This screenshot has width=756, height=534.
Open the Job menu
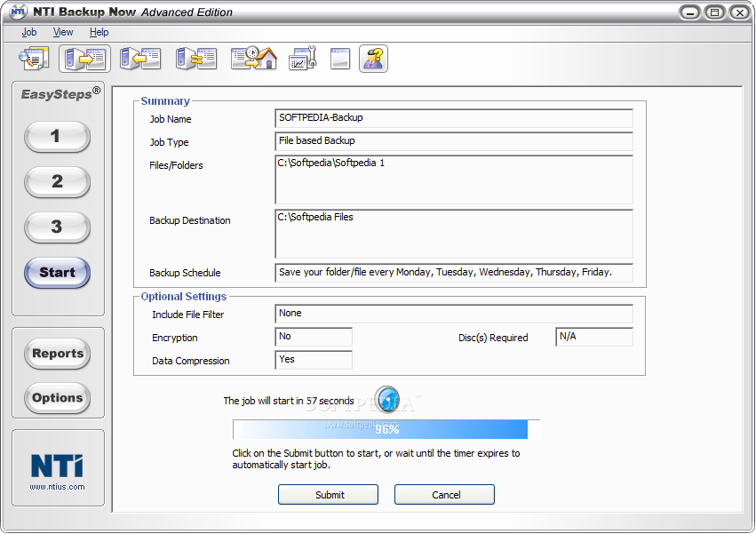[29, 32]
